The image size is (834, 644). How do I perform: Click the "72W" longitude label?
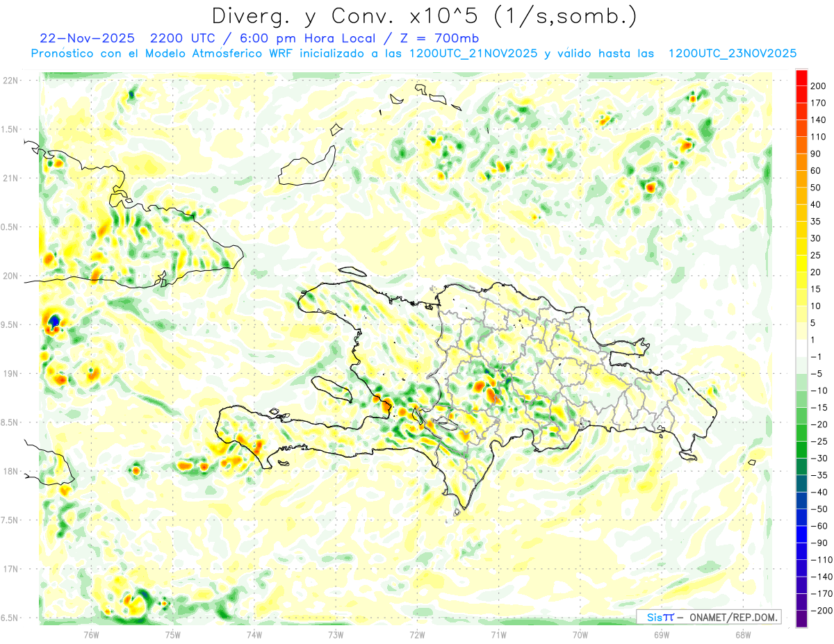click(417, 634)
